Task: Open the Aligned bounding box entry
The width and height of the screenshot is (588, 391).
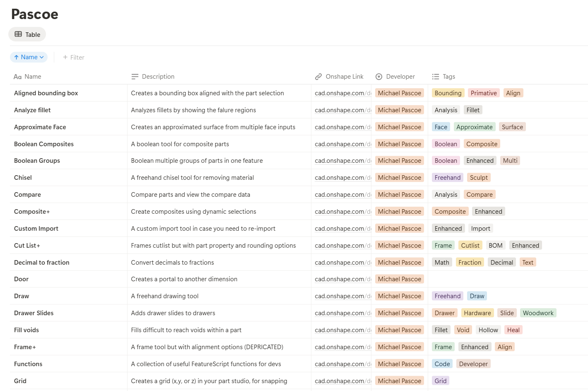Action: (x=46, y=93)
